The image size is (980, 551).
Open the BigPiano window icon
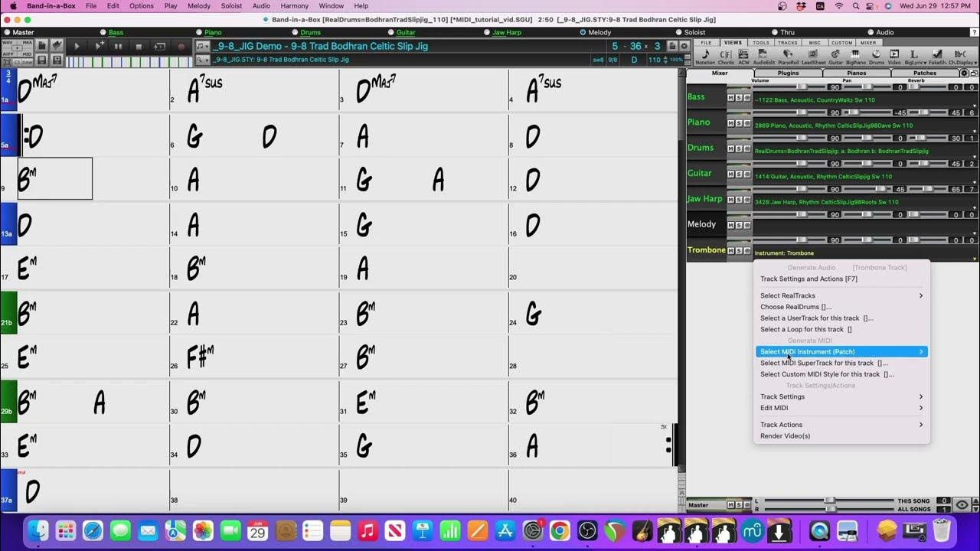point(855,55)
